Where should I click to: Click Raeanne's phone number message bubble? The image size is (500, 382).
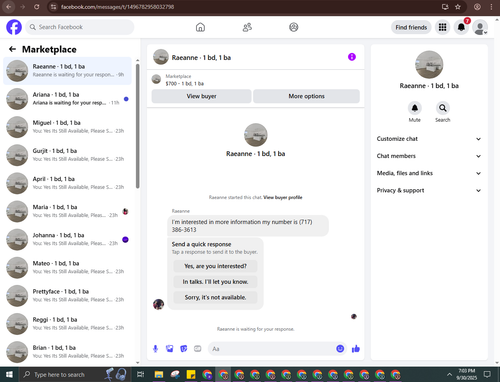248,226
